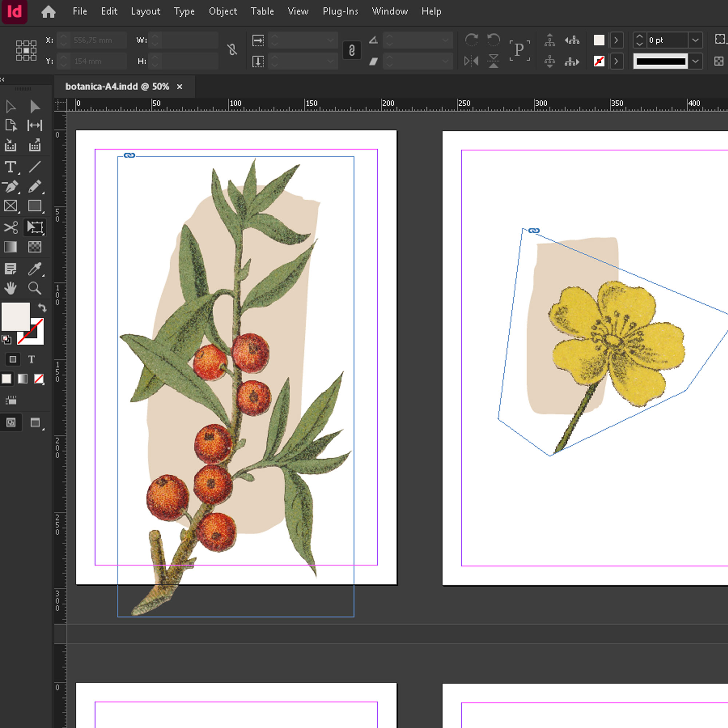The height and width of the screenshot is (728, 728).
Task: Choose the Scissors tool
Action: click(11, 227)
